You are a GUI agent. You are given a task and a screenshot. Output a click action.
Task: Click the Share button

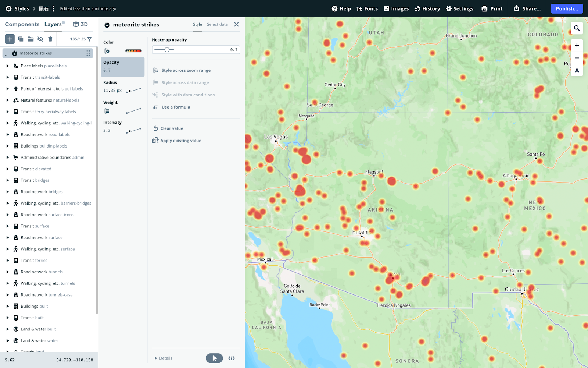pos(527,8)
